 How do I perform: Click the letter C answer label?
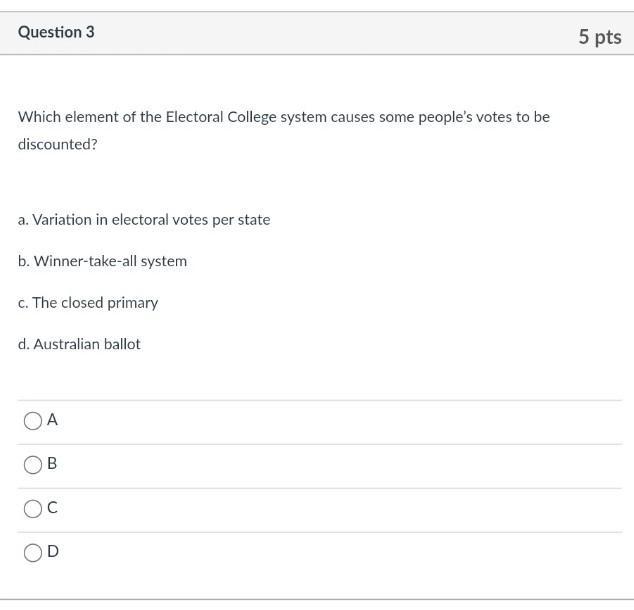pos(53,508)
